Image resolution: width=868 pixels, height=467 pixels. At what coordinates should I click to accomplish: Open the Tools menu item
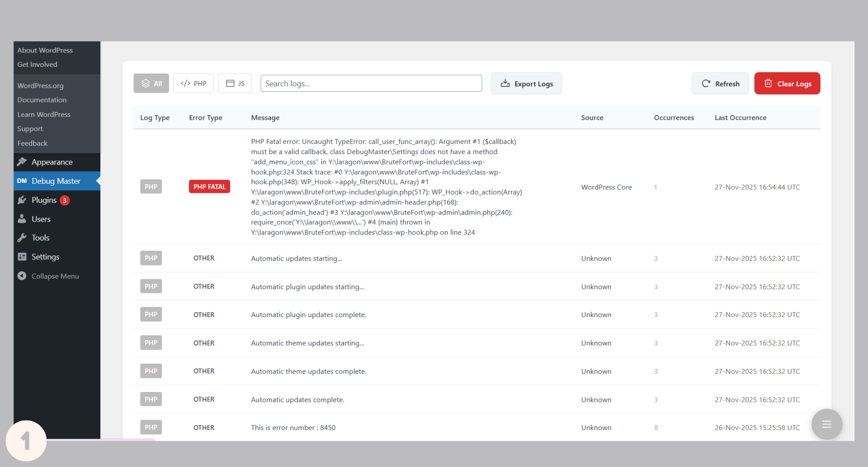point(57,238)
